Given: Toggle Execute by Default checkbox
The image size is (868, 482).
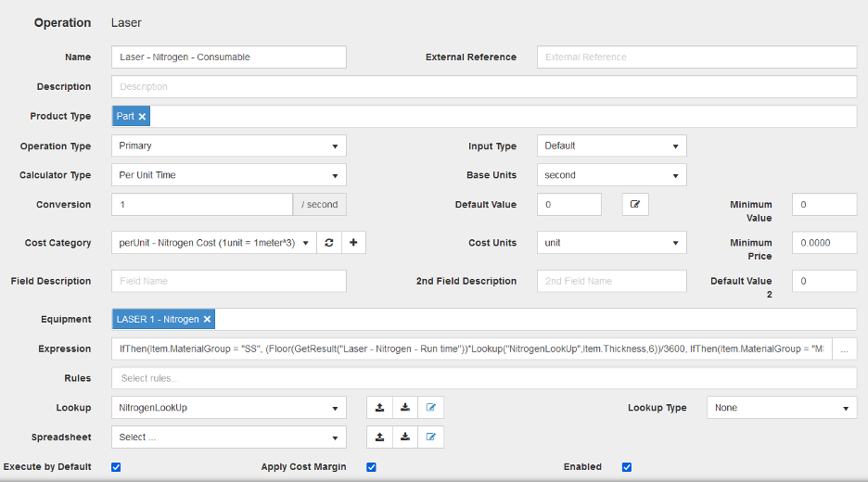Looking at the screenshot, I should [x=116, y=467].
